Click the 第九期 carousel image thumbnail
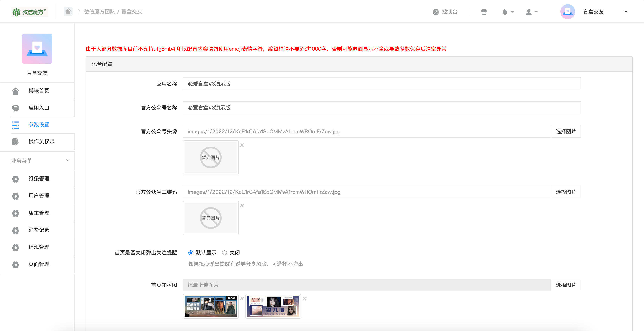The height and width of the screenshot is (331, 644). coord(273,306)
